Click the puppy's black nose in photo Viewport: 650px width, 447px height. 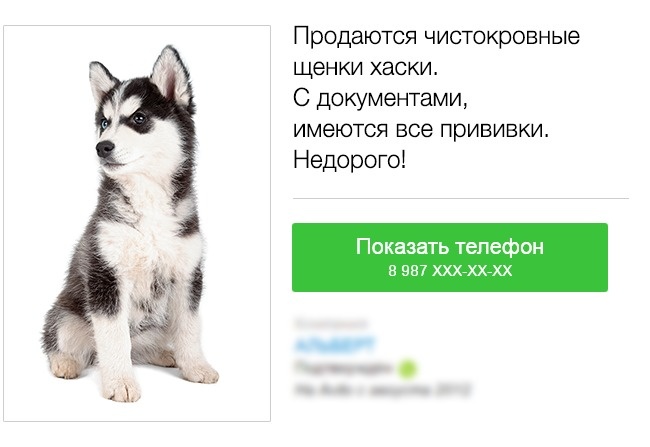coord(104,148)
